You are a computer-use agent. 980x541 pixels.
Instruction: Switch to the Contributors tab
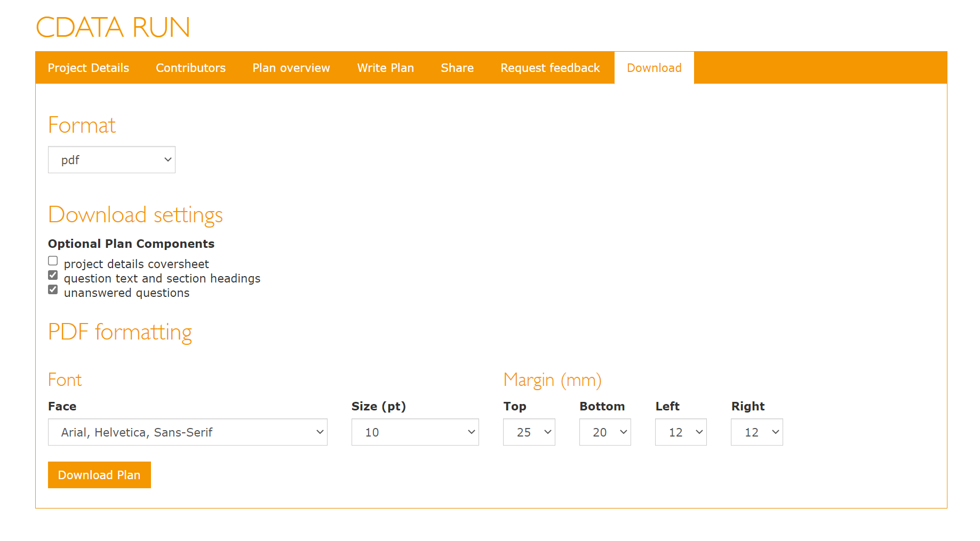(190, 68)
